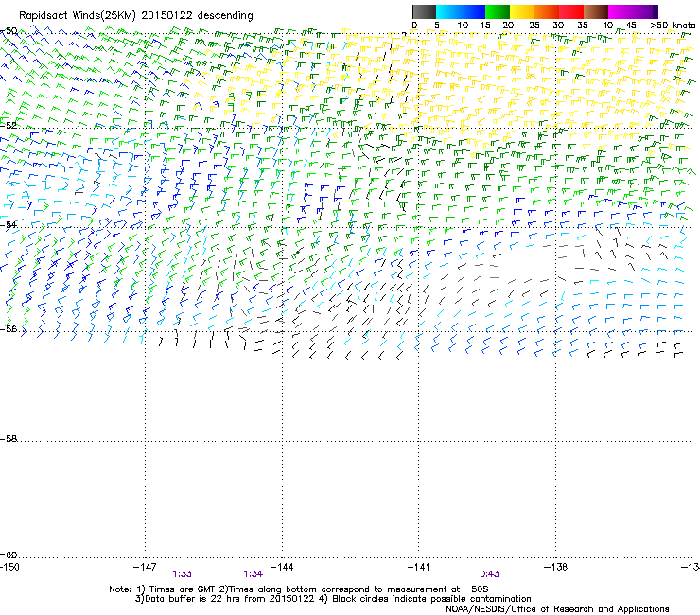700x615 pixels.
Task: Click the '-52' latitude axis label
Action: [x=9, y=126]
